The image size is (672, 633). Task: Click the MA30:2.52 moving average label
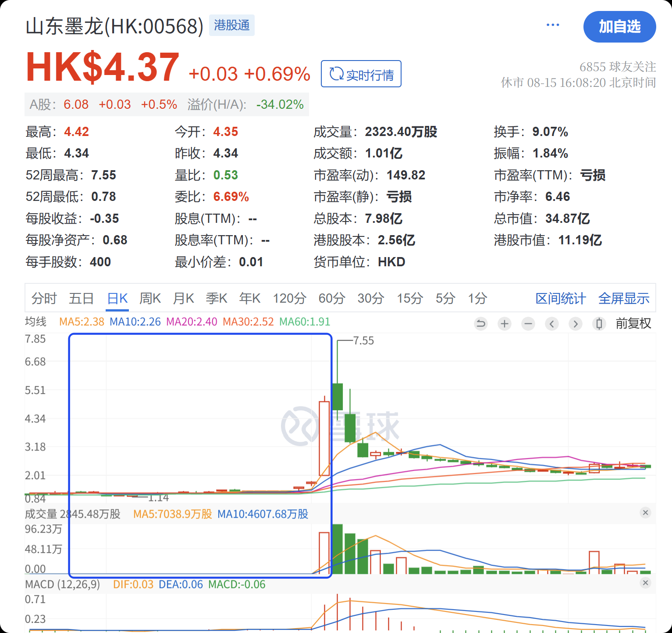(248, 322)
